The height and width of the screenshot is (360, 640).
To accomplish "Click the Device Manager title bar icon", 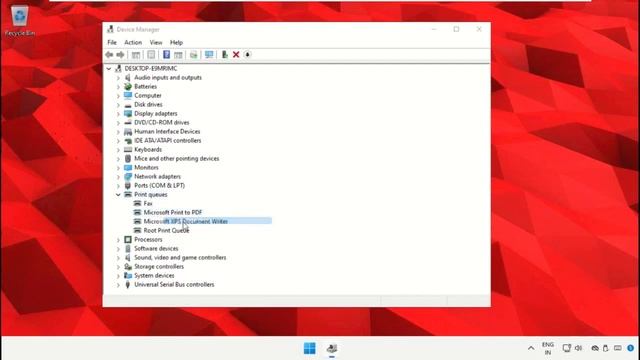I will [x=110, y=29].
